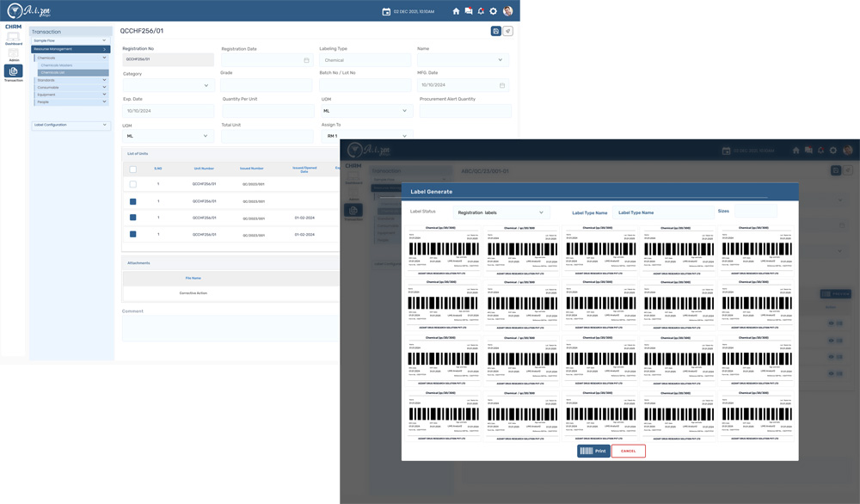Select Chemicals List in the tree

click(x=73, y=72)
